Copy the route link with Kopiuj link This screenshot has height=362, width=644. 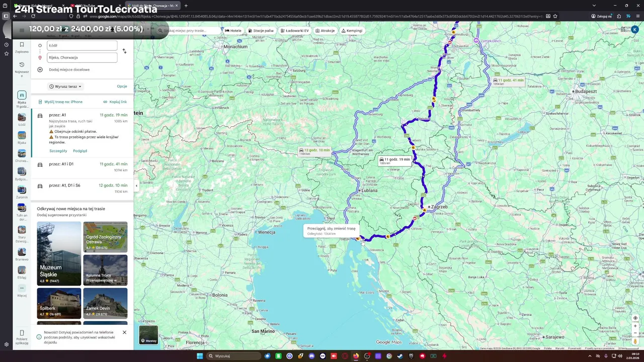click(x=115, y=102)
